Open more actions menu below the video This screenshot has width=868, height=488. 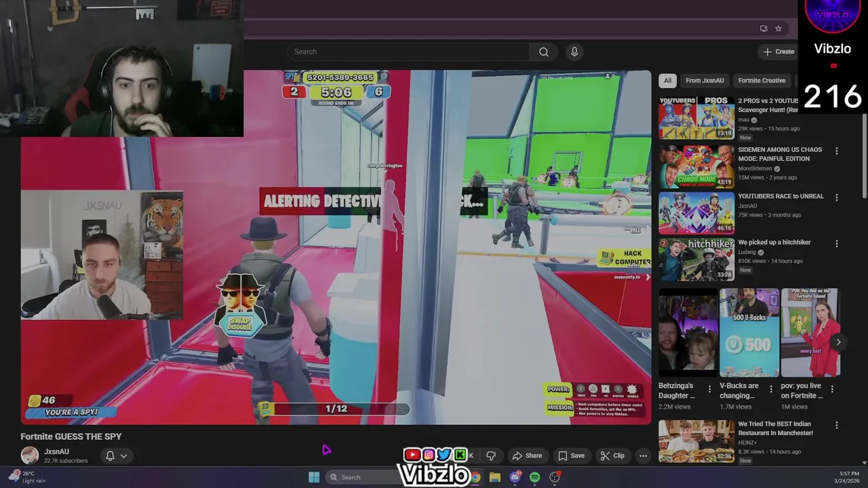(643, 455)
